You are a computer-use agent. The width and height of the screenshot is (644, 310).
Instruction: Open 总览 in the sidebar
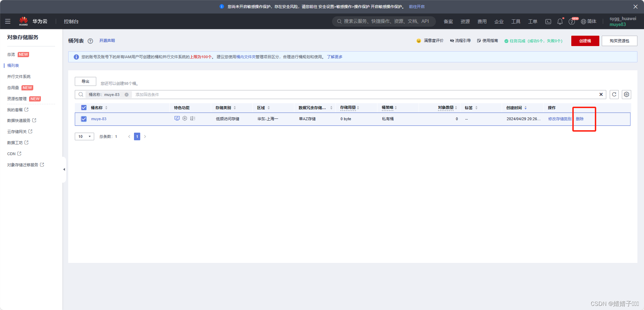[11, 54]
